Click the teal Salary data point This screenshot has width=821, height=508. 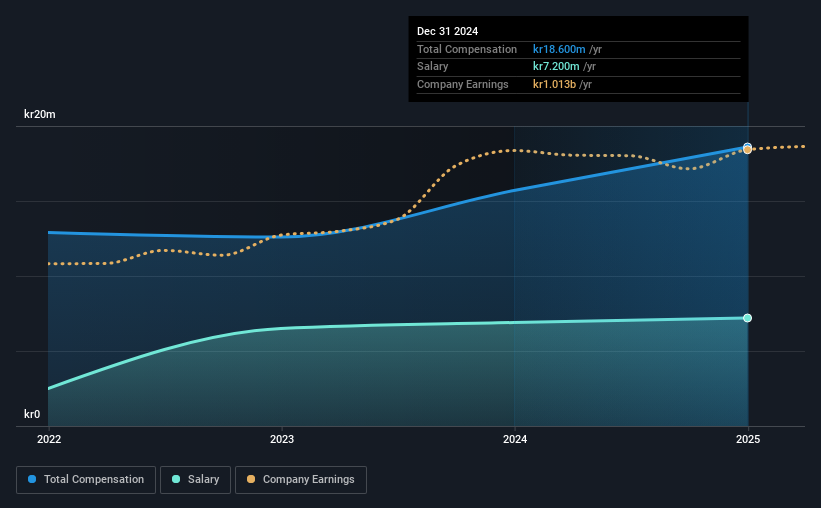(748, 318)
